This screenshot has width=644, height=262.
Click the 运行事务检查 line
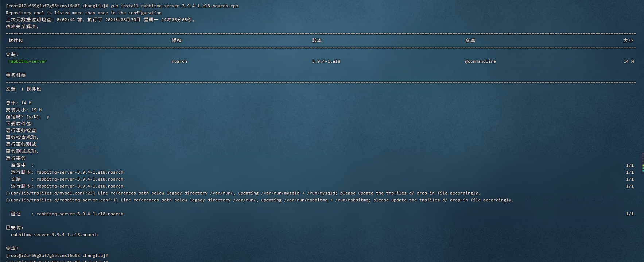pos(21,131)
